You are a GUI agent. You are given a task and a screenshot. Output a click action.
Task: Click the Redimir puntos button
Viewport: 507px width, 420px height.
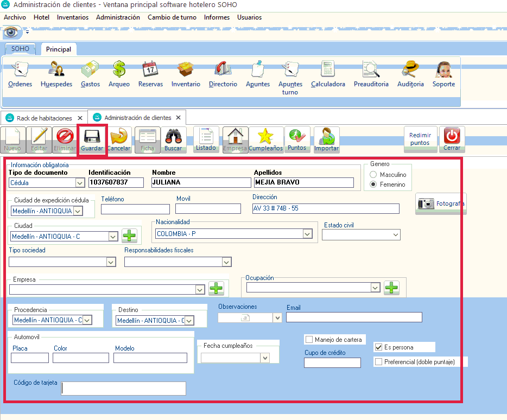coord(420,139)
